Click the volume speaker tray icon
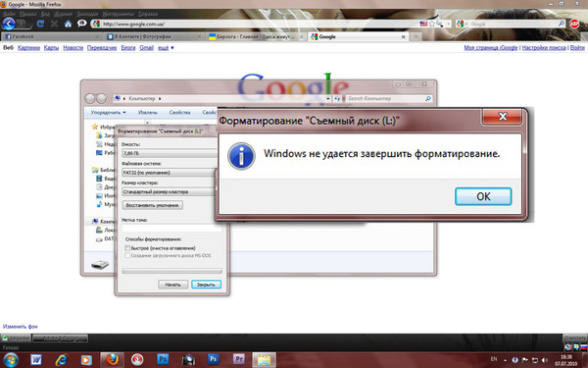This screenshot has width=588, height=368. pyautogui.click(x=545, y=360)
